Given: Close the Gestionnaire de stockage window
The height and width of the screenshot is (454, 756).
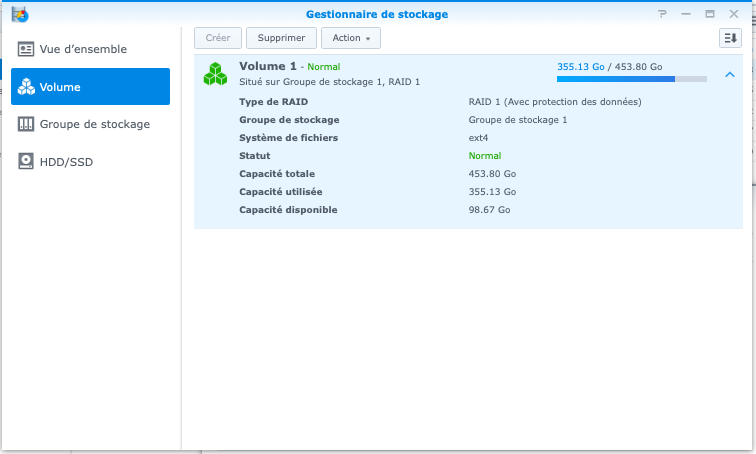Looking at the screenshot, I should 733,15.
